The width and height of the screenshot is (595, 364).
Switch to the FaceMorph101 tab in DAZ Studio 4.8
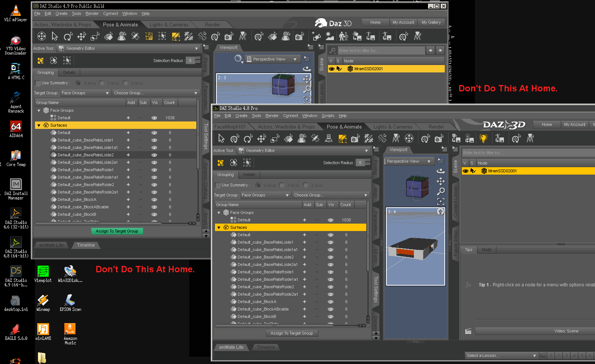pos(230,127)
